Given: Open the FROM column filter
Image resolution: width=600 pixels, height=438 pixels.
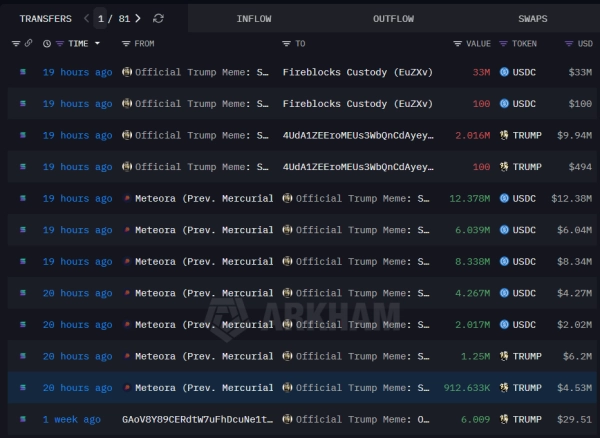Looking at the screenshot, I should click(126, 44).
